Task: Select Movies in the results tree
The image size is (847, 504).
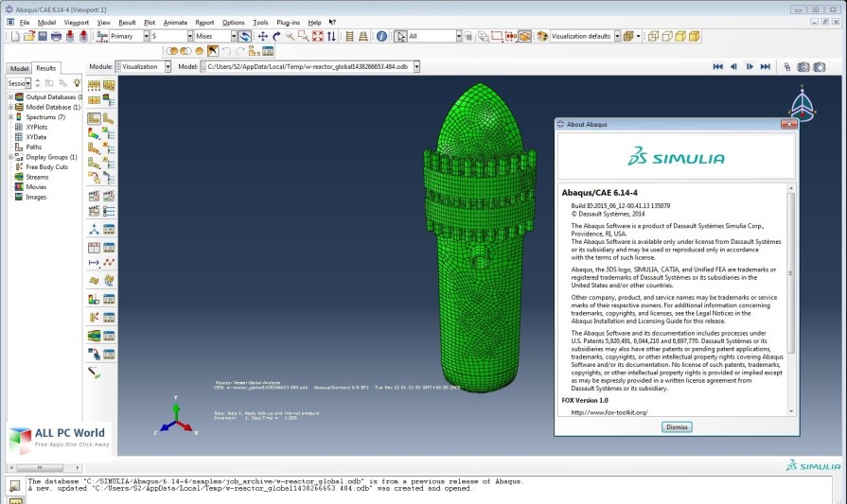Action: pos(36,187)
